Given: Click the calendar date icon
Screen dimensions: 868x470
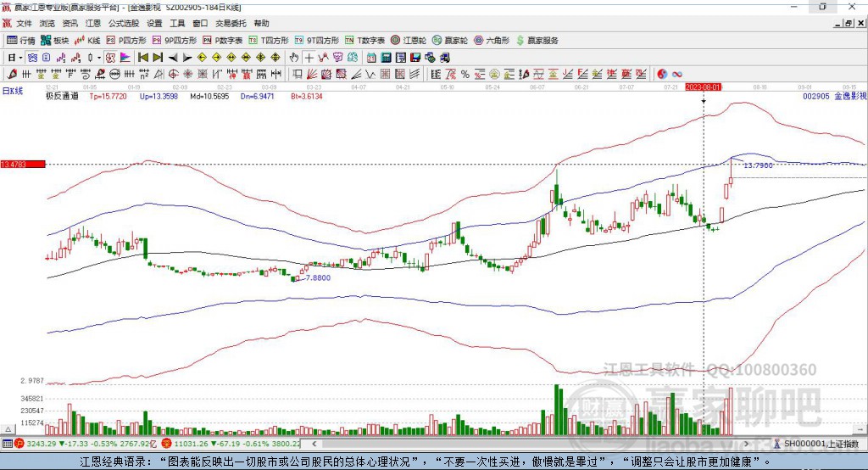Looking at the screenshot, I should [371, 58].
